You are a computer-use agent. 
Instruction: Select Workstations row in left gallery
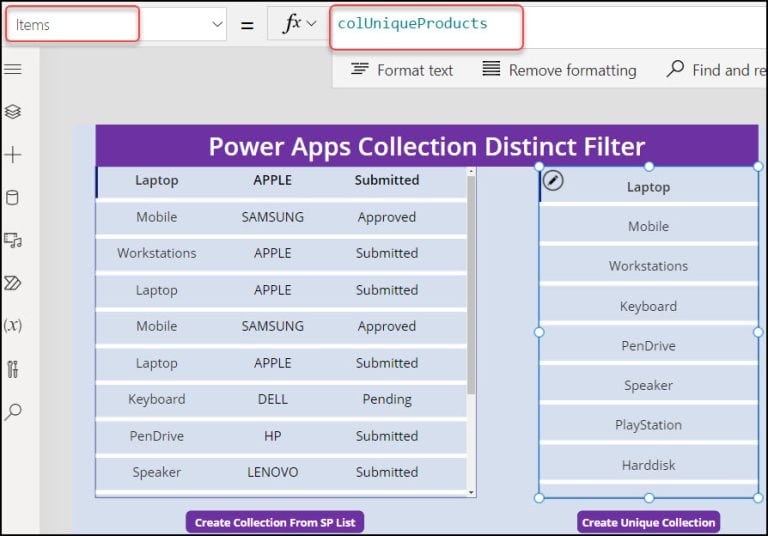coord(281,253)
